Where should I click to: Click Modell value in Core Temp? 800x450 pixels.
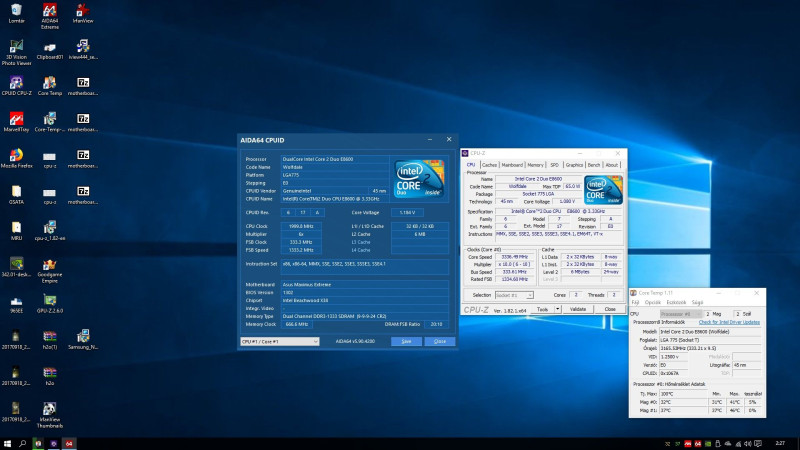[x=710, y=332]
